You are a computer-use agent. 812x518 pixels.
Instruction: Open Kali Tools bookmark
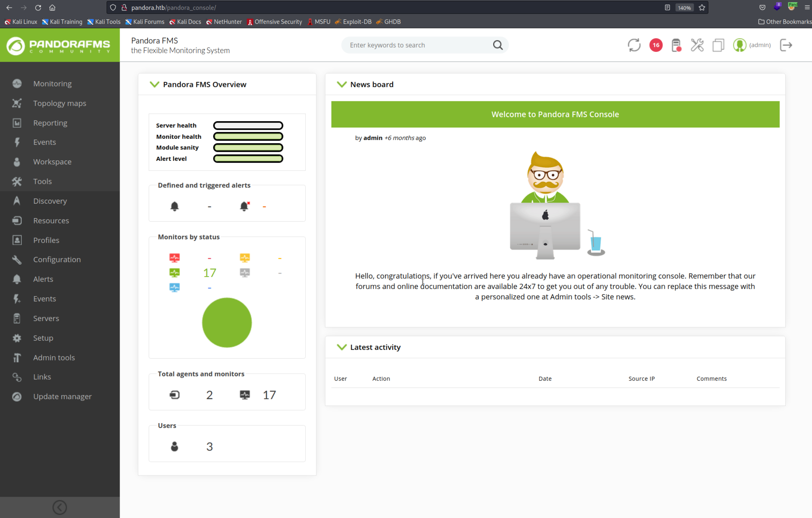[x=104, y=22]
